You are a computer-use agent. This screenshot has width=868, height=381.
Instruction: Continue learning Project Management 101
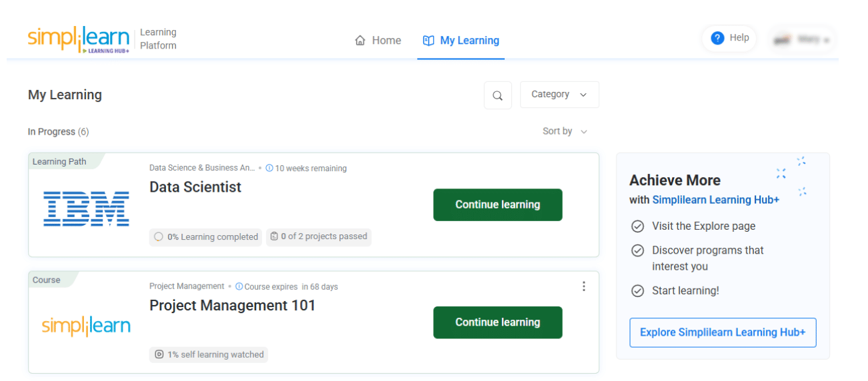497,322
